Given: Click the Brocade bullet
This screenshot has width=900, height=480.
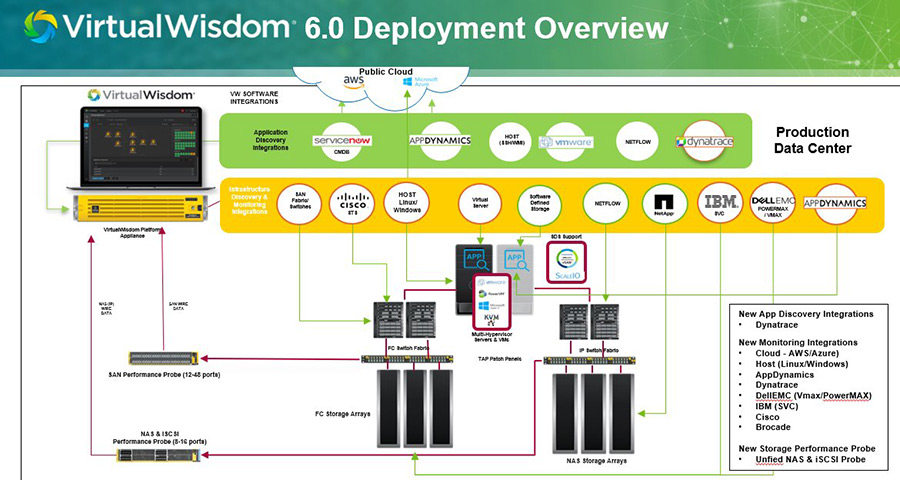Looking at the screenshot, I should pos(773,427).
